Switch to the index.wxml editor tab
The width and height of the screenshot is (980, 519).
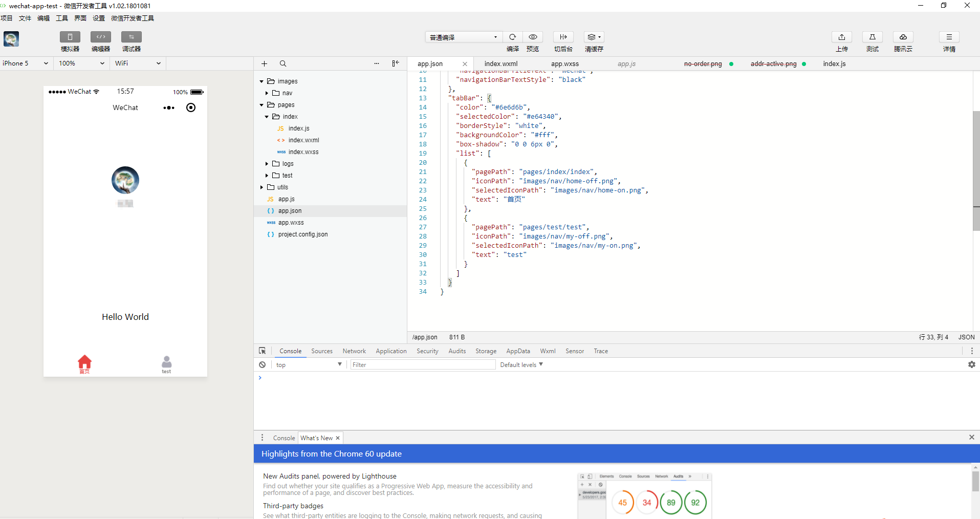point(501,64)
